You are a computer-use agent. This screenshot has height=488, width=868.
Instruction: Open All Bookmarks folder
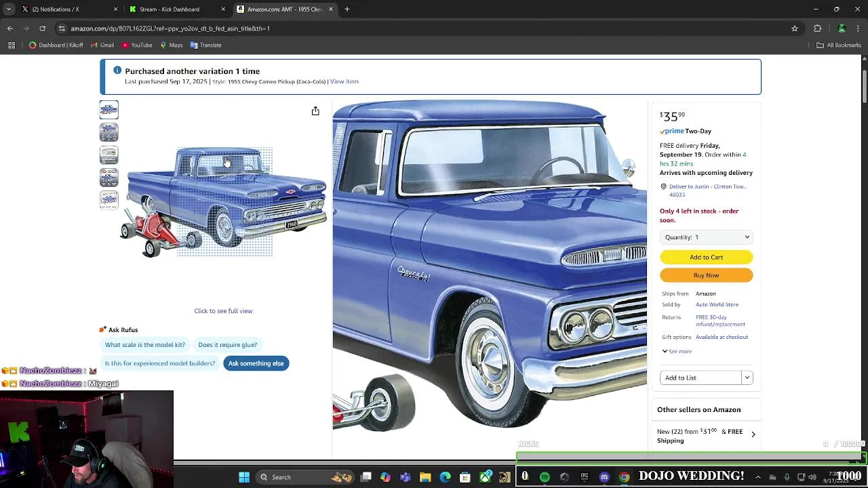point(839,45)
